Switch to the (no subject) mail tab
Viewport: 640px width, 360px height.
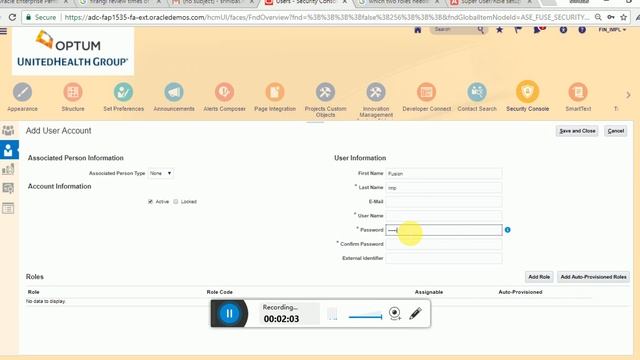click(x=212, y=2)
